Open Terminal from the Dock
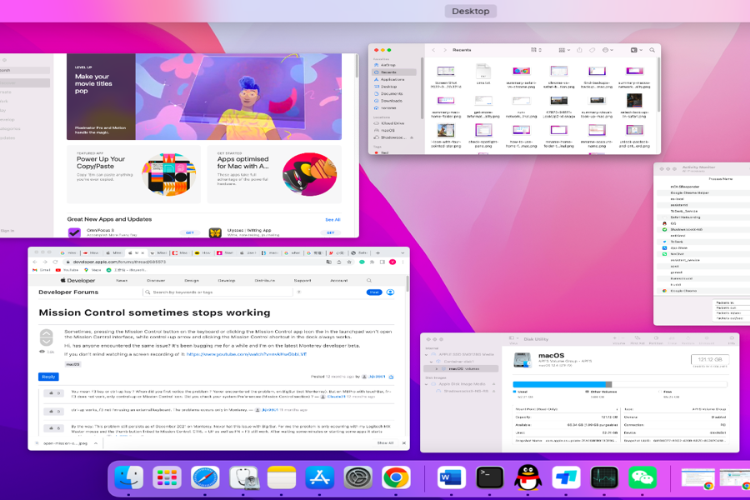This screenshot has width=750, height=500. coord(490,478)
